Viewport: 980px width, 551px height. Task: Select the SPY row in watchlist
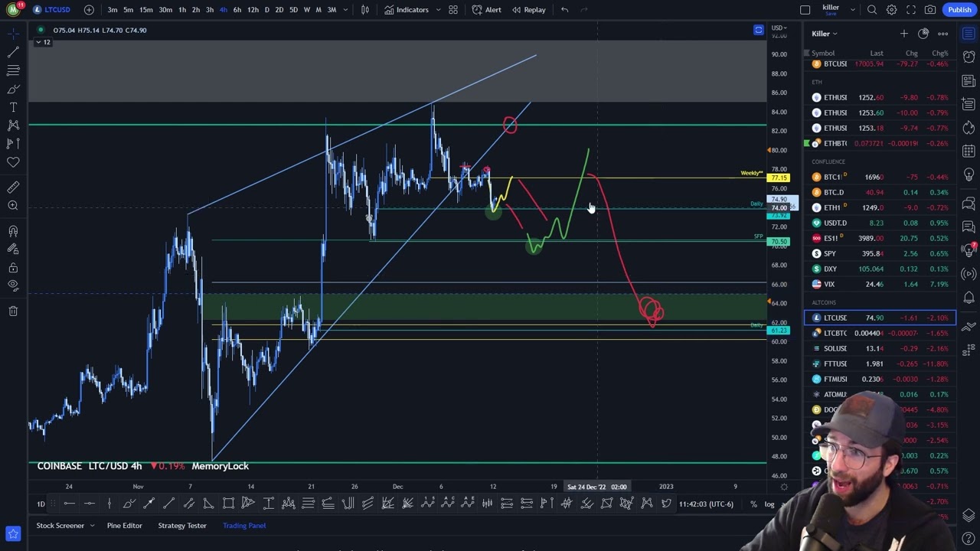[x=880, y=253]
